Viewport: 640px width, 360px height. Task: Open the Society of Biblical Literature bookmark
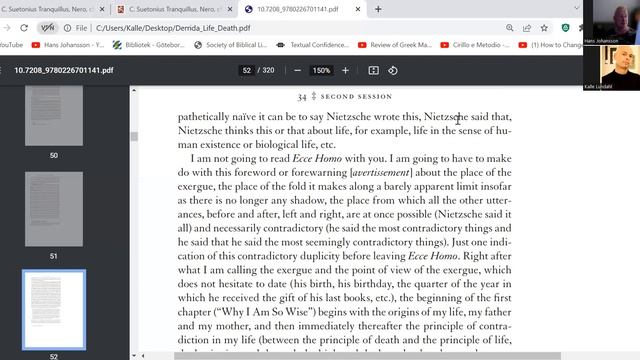(231, 45)
